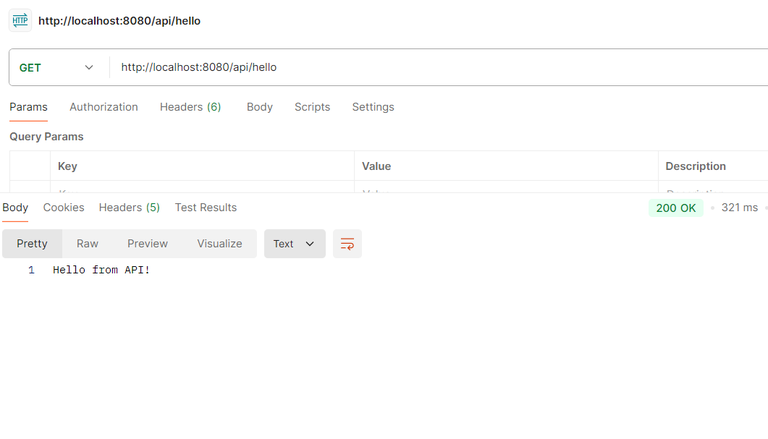The width and height of the screenshot is (768, 439).
Task: Toggle the wrap lines icon
Action: [347, 244]
